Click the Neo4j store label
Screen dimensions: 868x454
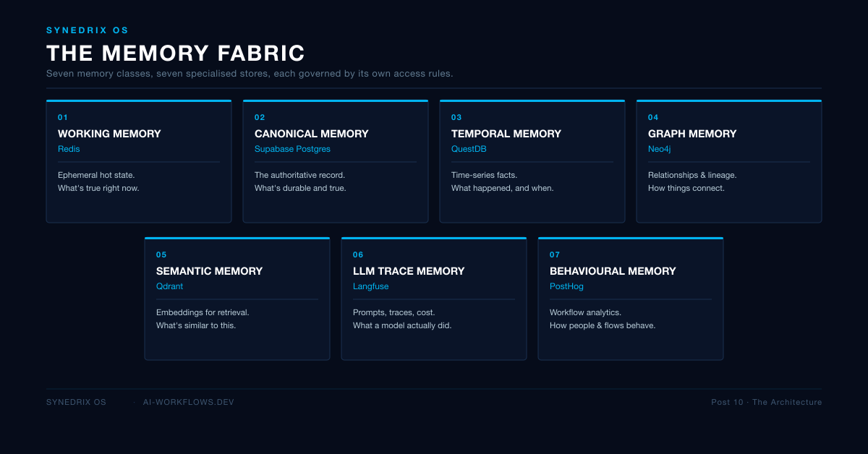click(x=660, y=149)
